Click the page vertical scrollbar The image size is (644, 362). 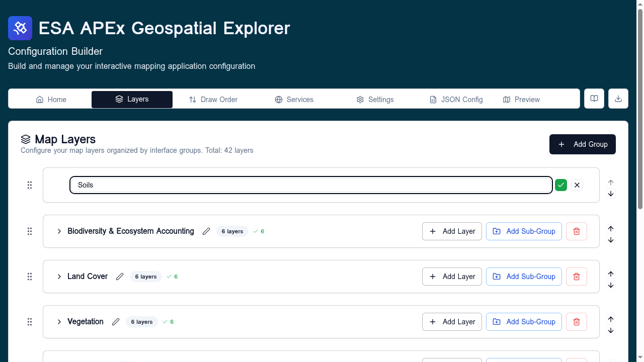click(640, 108)
